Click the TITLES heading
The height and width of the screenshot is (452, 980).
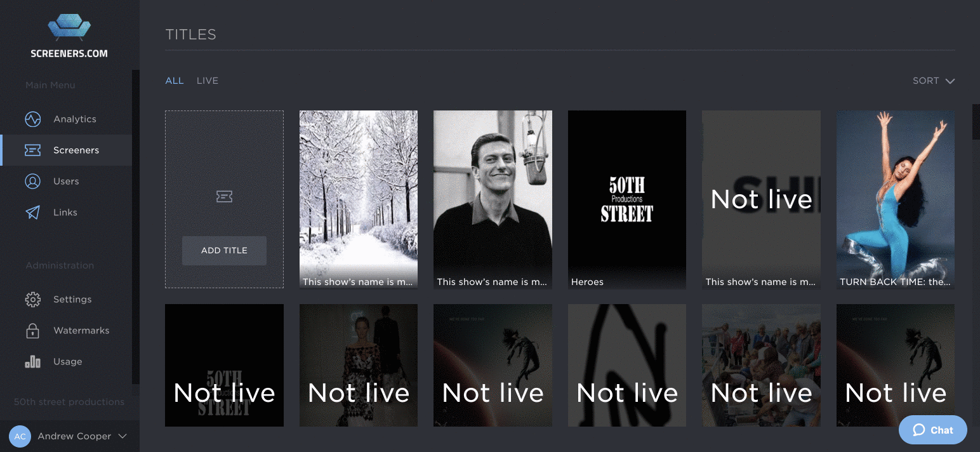(190, 34)
